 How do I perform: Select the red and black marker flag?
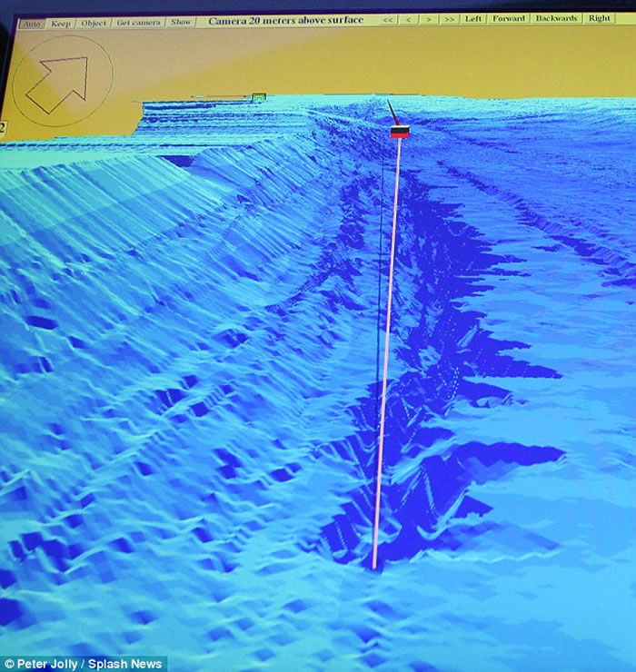400,132
